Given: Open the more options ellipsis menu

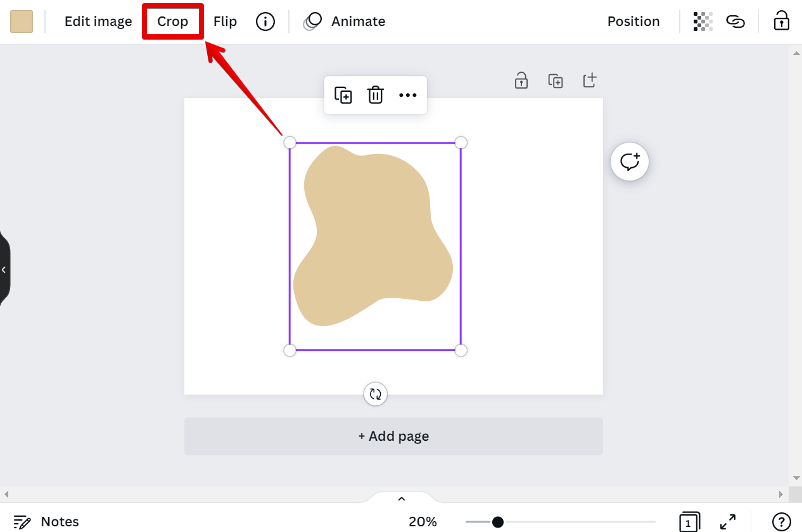Looking at the screenshot, I should click(407, 95).
